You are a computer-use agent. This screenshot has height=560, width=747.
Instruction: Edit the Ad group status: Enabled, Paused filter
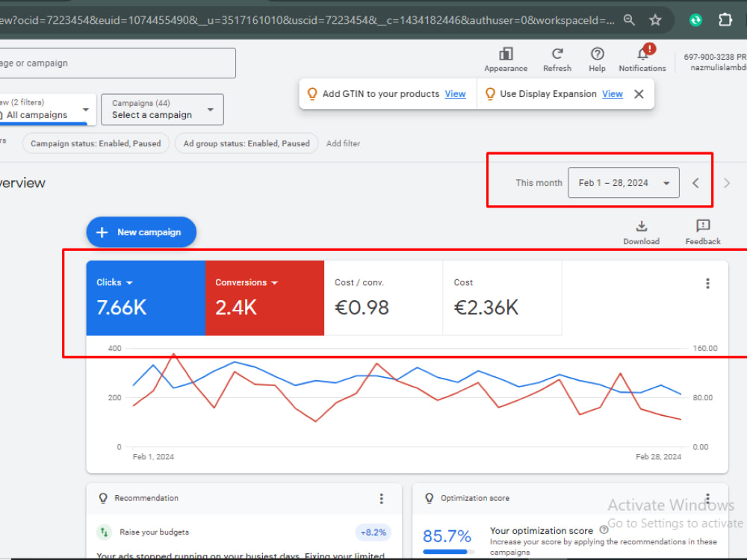coord(247,143)
